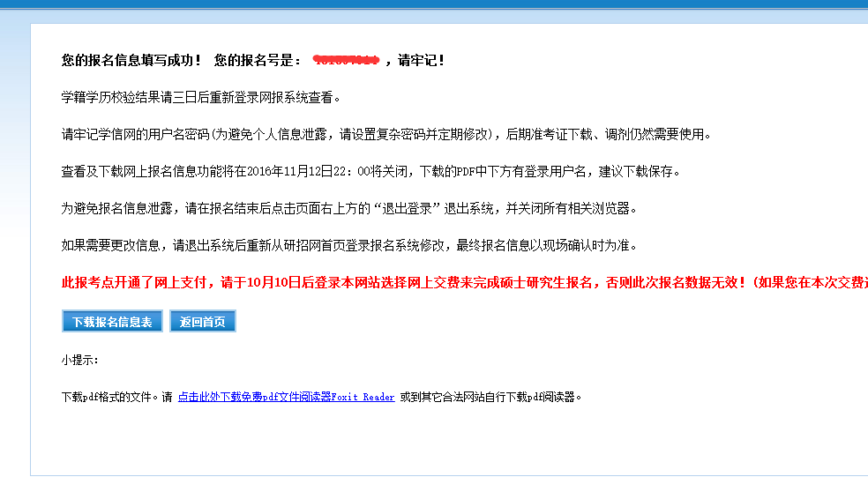Viewport: 868px width, 492px height.
Task: Click the 小提示 label
Action: click(80, 361)
